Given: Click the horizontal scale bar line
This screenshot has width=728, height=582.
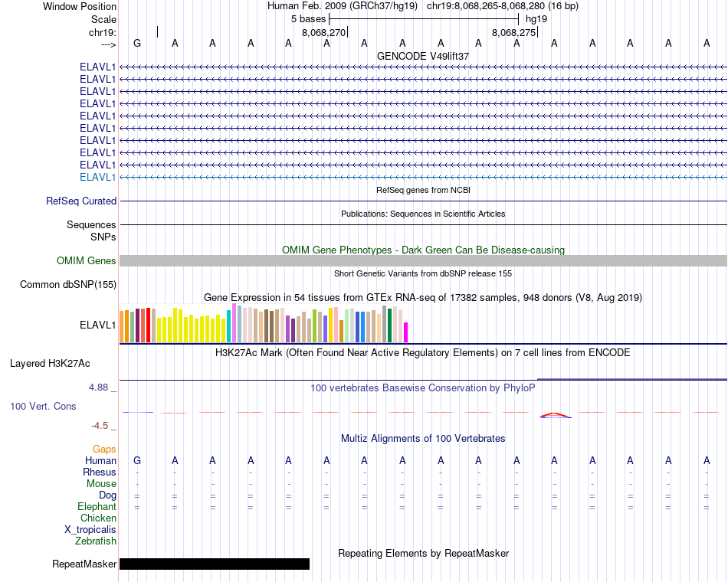Looking at the screenshot, I should point(424,19).
